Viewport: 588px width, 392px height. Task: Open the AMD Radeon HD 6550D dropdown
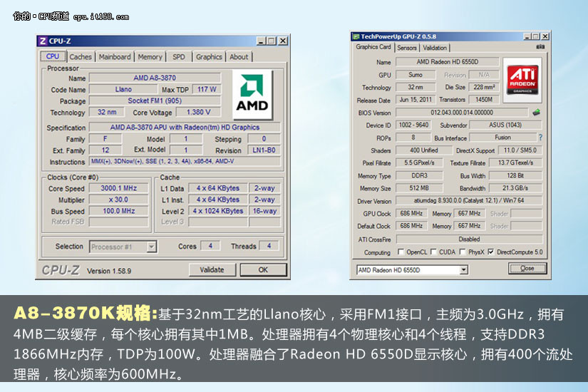pos(463,269)
